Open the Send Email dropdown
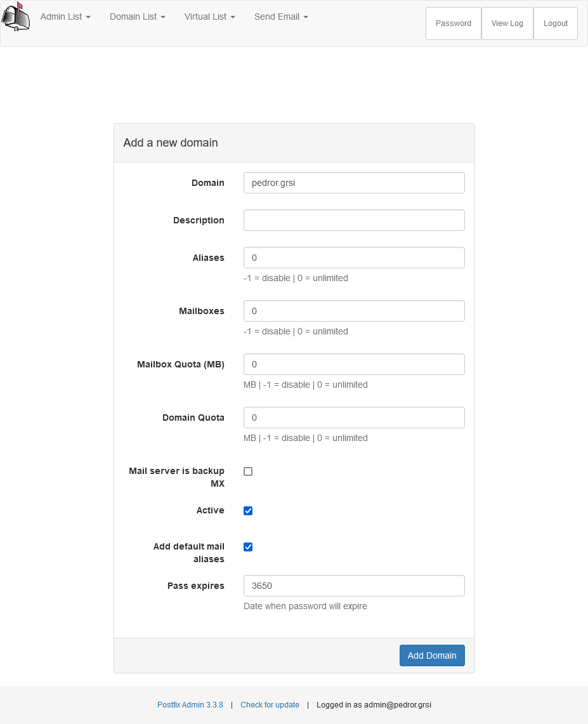 (x=281, y=16)
